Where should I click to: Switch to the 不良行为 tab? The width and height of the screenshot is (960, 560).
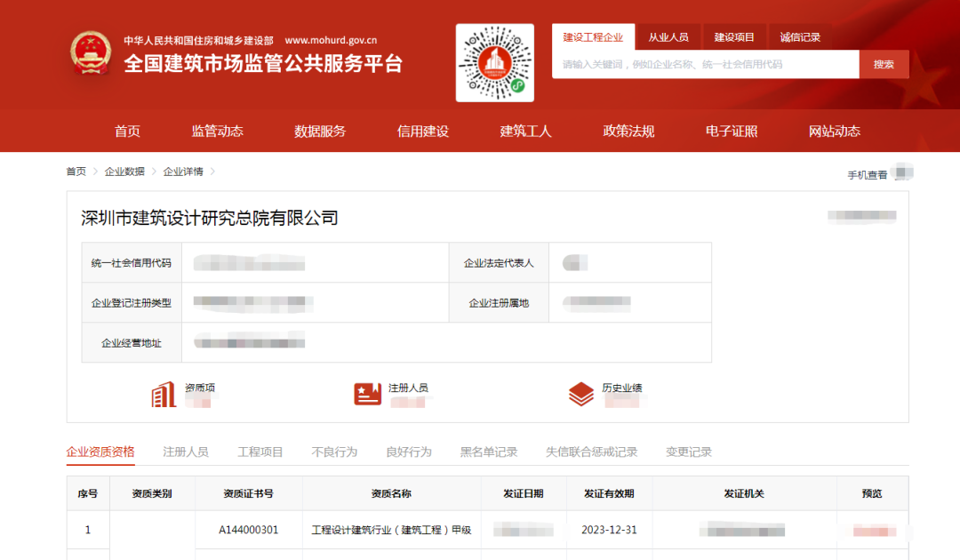click(x=334, y=452)
